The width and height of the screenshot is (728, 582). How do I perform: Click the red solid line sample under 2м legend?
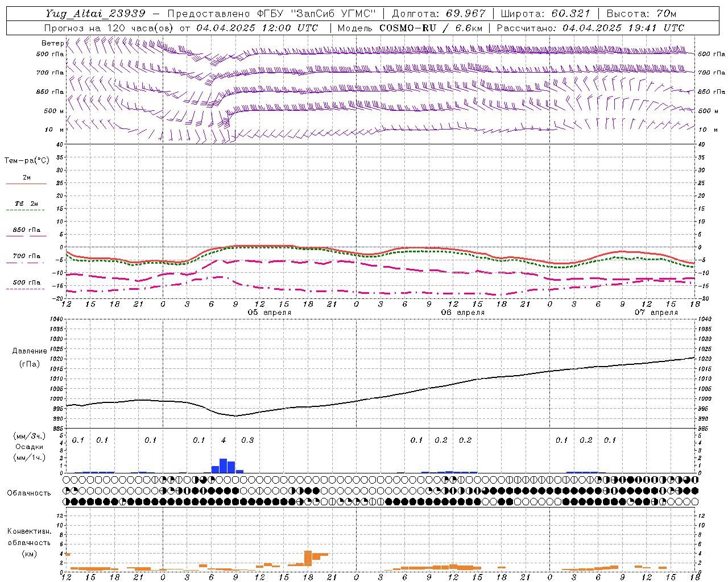[x=27, y=184]
